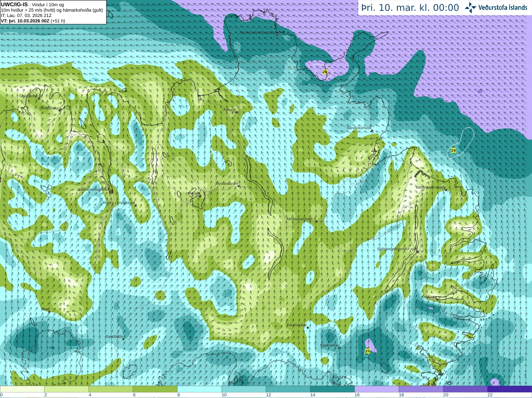The width and height of the screenshot is (532, 398).
Task: Select the Mývatn station marker
Action: [200, 196]
